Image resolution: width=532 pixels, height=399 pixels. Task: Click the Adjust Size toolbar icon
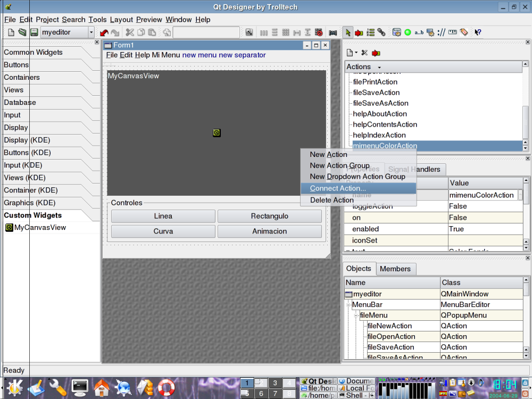249,32
